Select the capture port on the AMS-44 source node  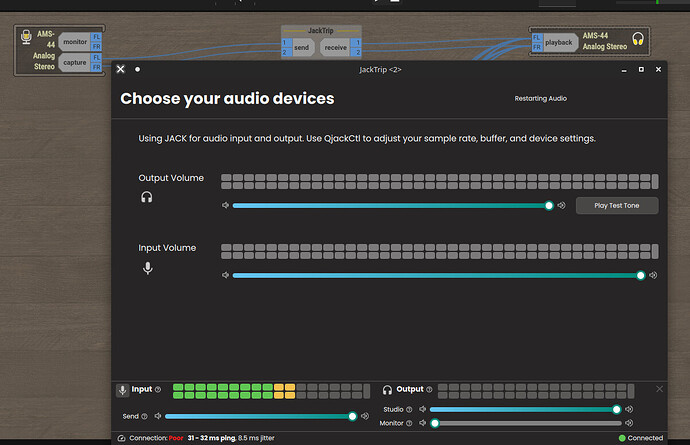pos(74,63)
